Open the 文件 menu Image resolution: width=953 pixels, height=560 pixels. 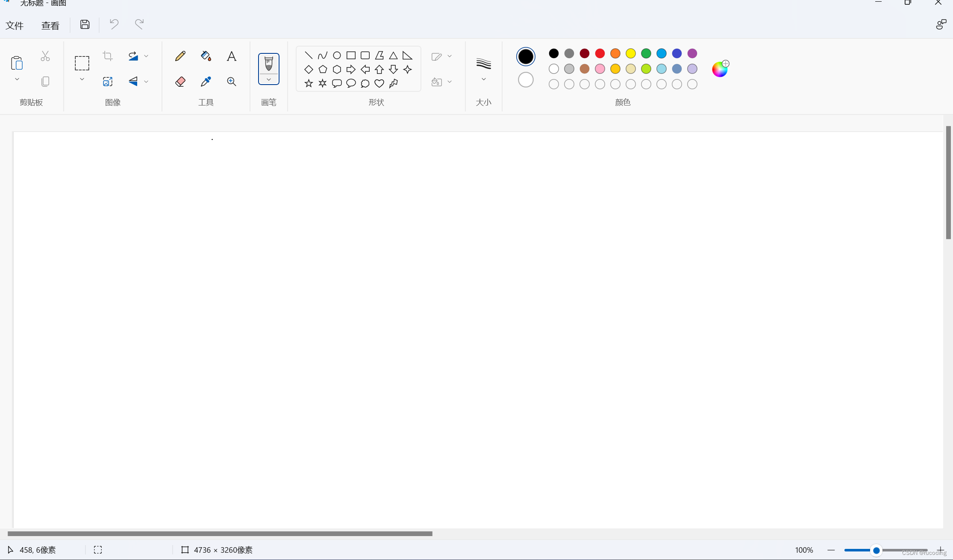click(15, 26)
